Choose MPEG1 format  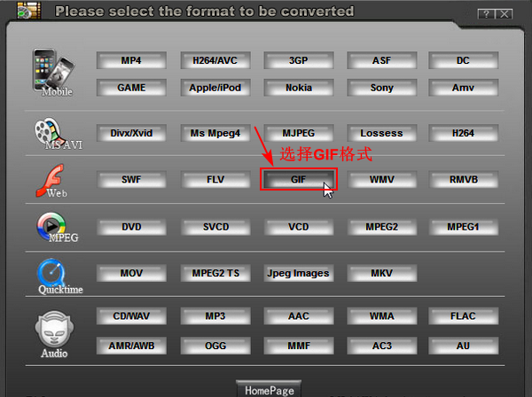(x=463, y=227)
